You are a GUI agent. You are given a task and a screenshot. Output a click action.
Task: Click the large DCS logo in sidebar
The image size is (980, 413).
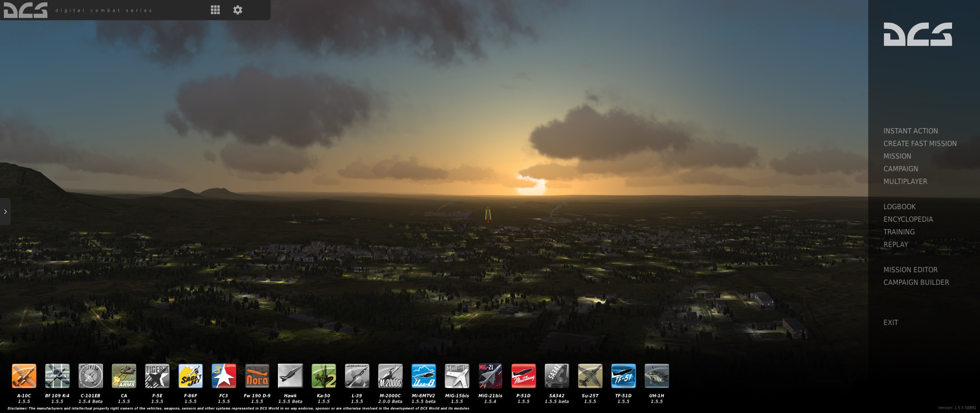coord(918,34)
